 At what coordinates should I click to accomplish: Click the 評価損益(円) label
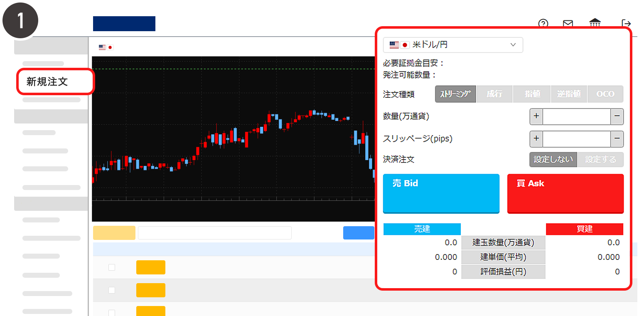[x=503, y=272]
